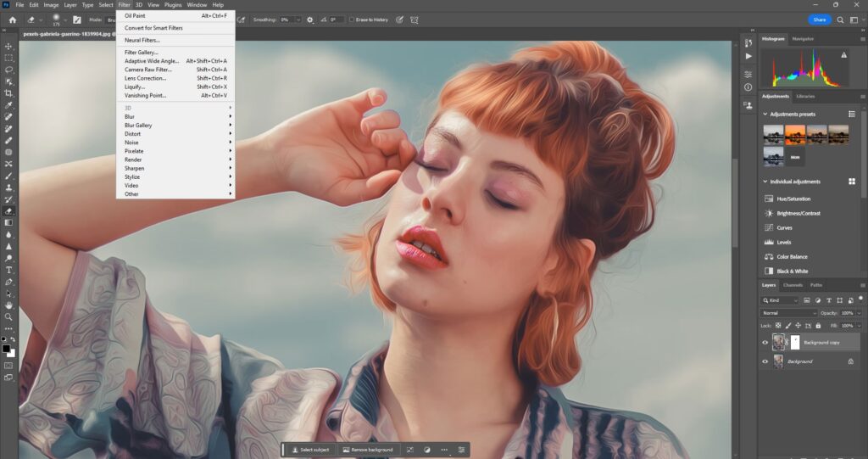Select the Crop tool in the toolbar
The width and height of the screenshot is (868, 459).
point(8,93)
